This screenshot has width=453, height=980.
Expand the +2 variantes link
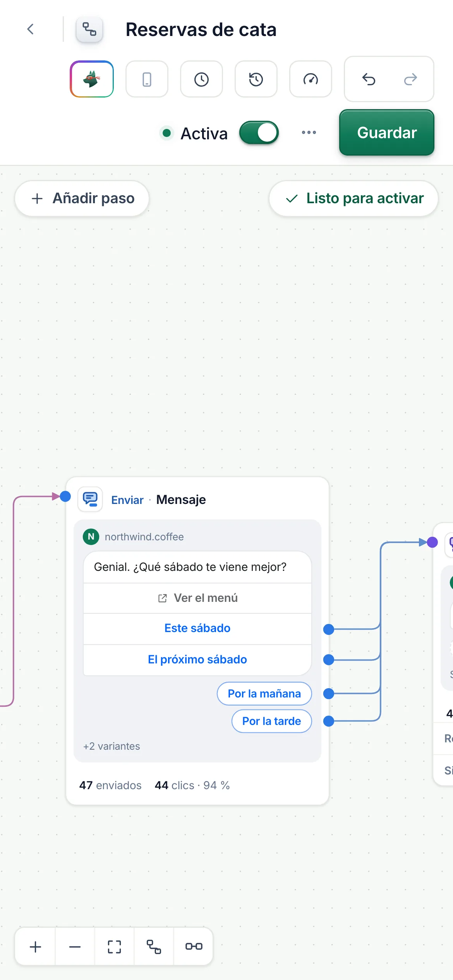point(112,746)
